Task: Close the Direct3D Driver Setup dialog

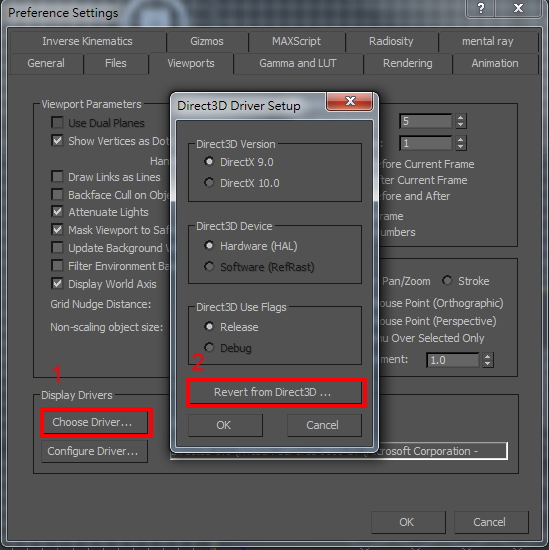Action: point(350,101)
